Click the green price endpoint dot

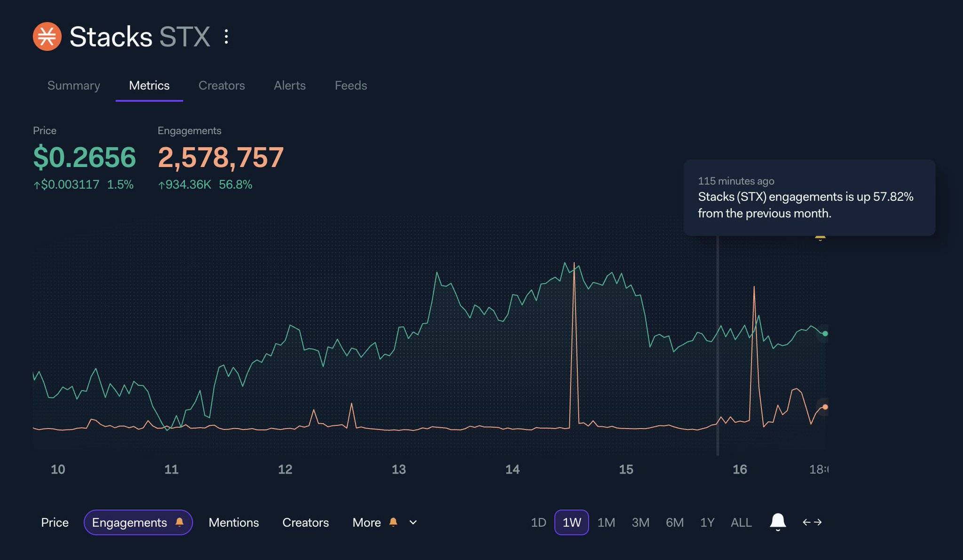point(825,333)
